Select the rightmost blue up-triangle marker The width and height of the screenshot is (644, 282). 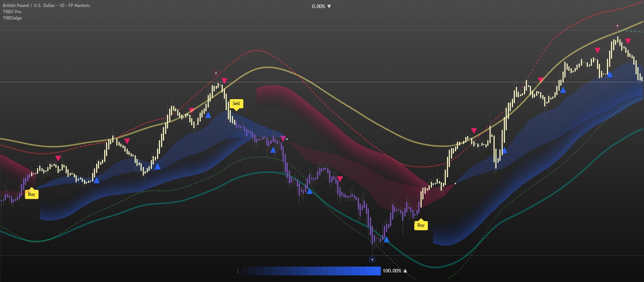[x=609, y=75]
